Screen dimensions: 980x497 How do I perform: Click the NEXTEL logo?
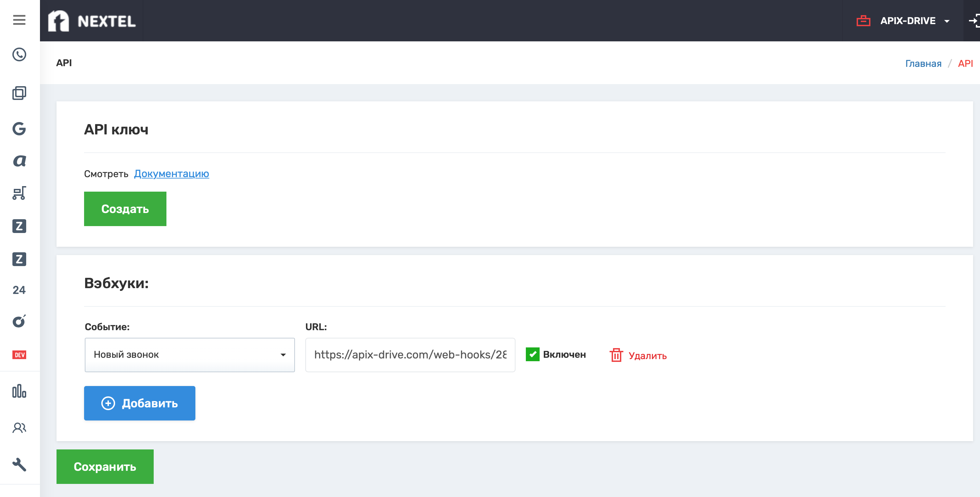[x=92, y=21]
